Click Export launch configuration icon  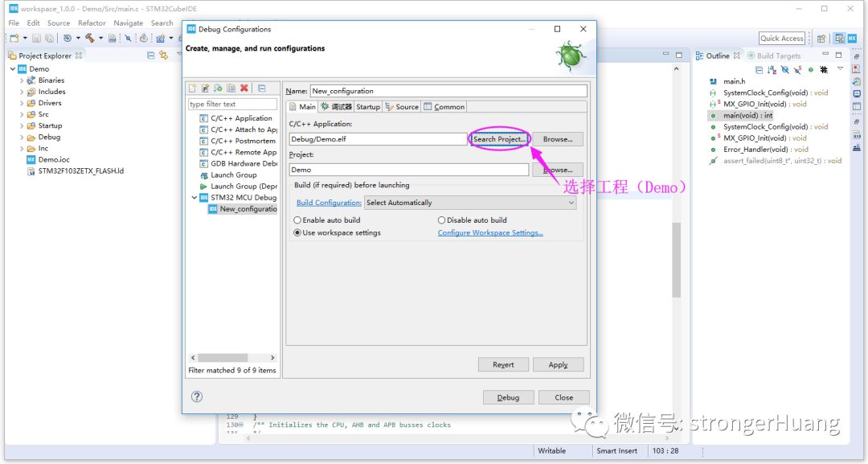218,88
